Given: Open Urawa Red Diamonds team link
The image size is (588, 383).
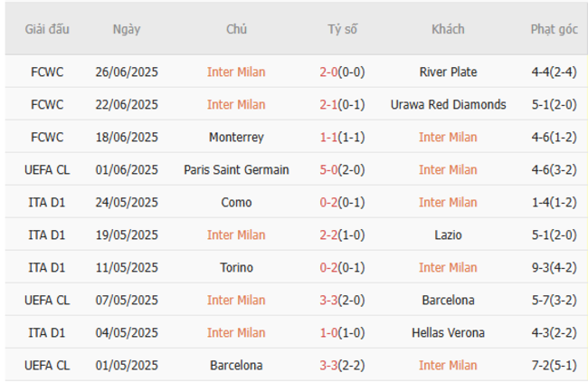Looking at the screenshot, I should click(x=448, y=104).
